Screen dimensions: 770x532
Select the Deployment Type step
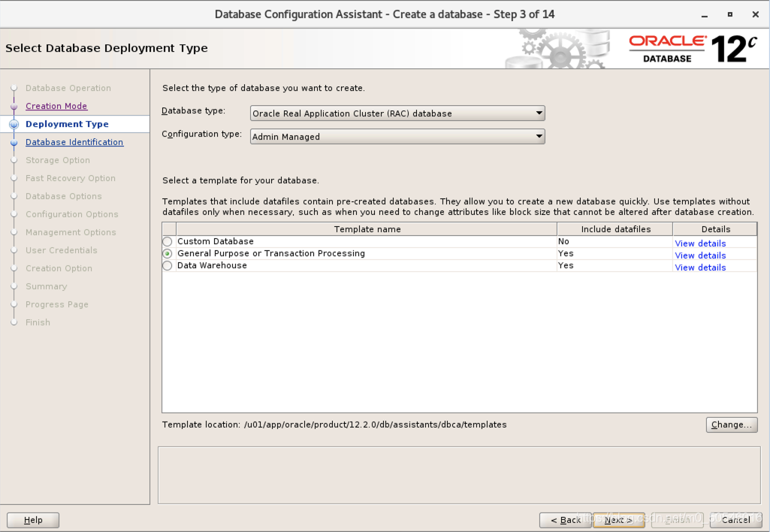67,124
